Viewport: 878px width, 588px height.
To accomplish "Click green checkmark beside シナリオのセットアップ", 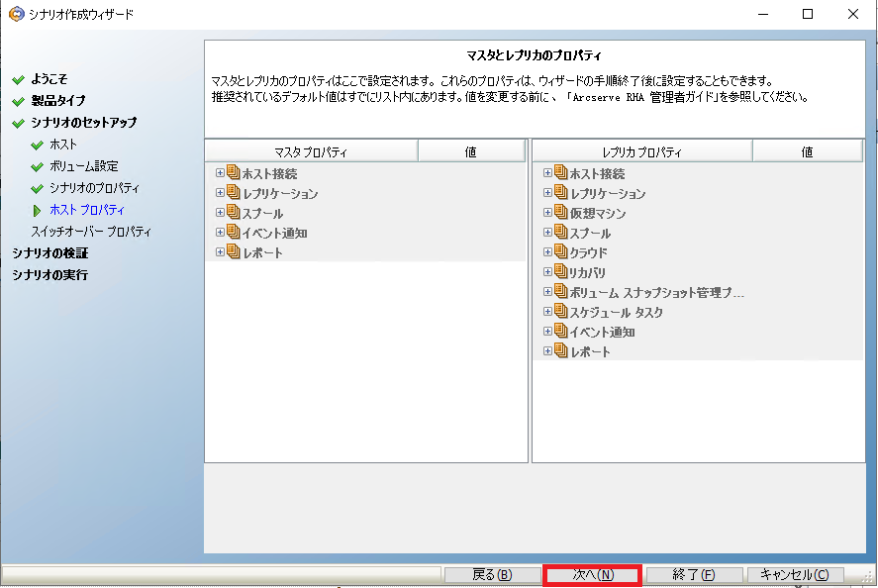I will (x=19, y=123).
